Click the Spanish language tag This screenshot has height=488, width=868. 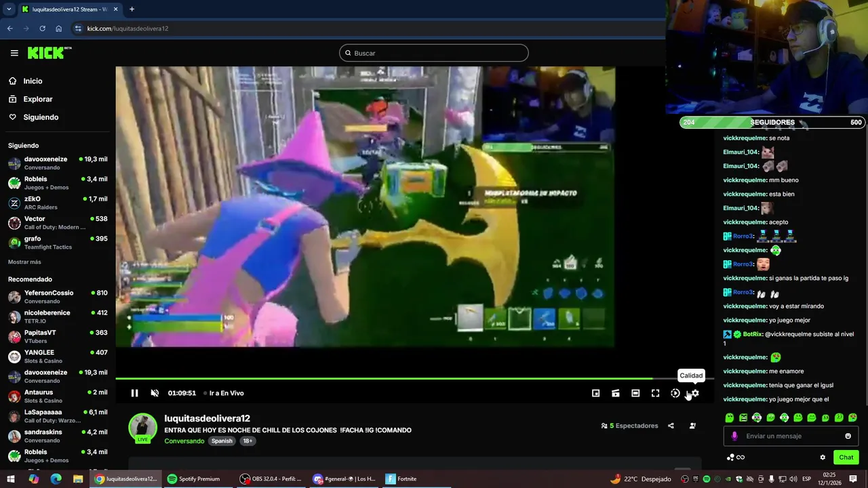222,441
